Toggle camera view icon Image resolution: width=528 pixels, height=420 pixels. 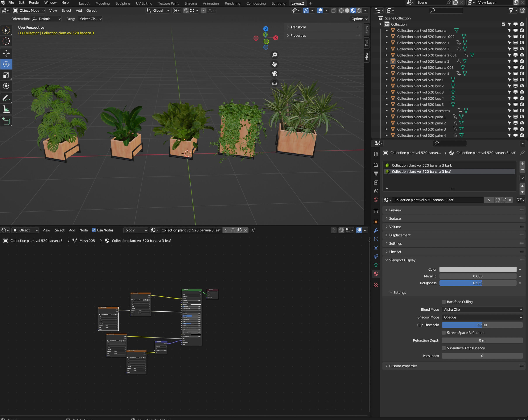coord(275,73)
